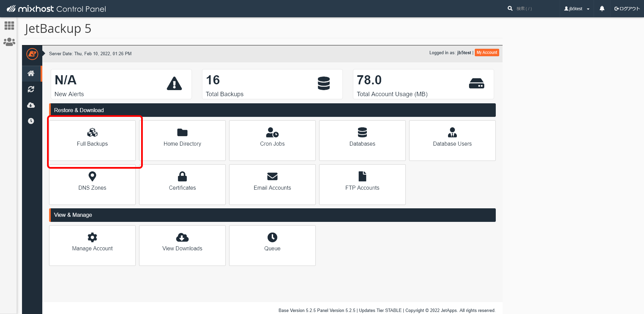Screen dimensions: 644x314
Task: Click the JetBackup logo icon
Action: pos(32,54)
